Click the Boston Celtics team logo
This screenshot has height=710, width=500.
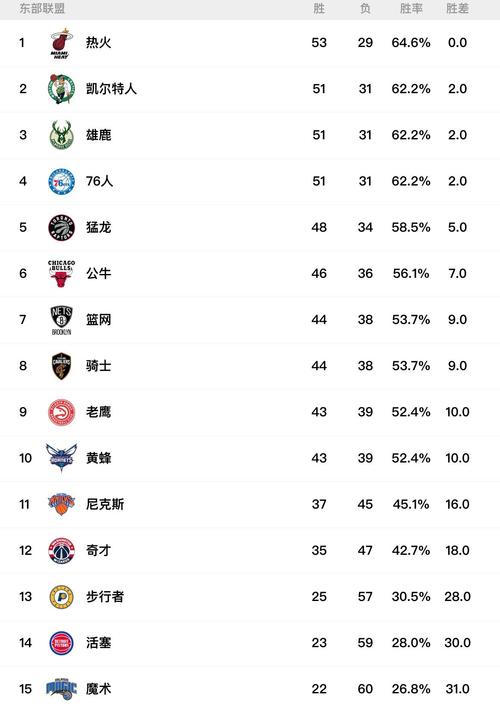coord(61,89)
